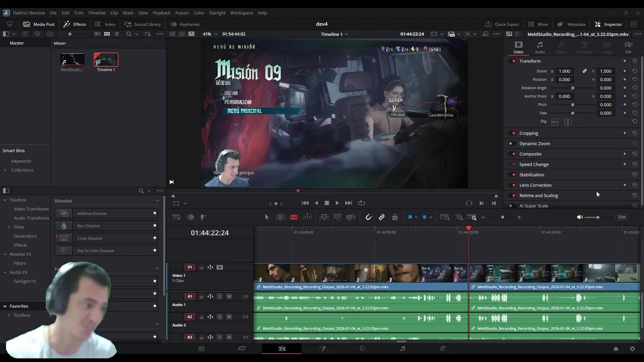Viewport: 644px width, 362px height.
Task: Click the Quick Export button
Action: (502, 24)
